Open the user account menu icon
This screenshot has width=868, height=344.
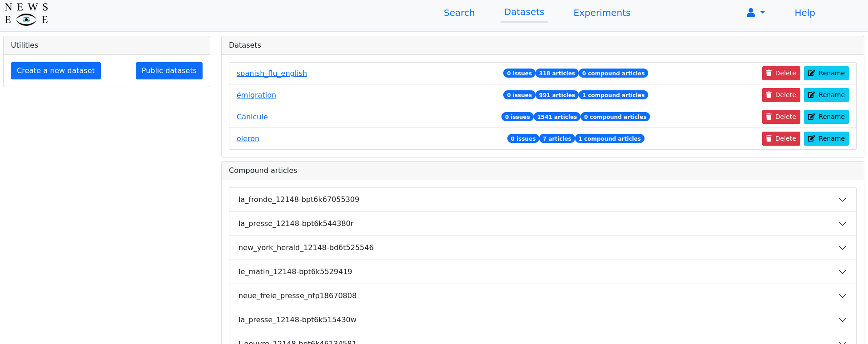click(x=756, y=13)
